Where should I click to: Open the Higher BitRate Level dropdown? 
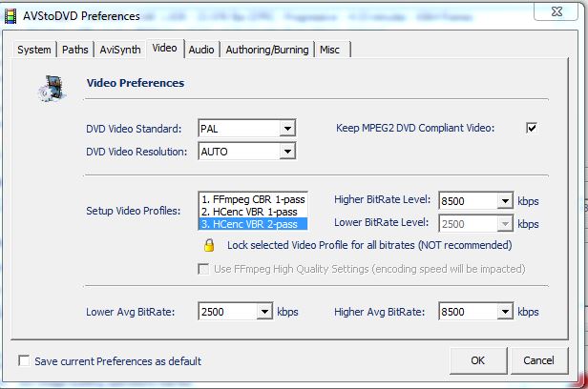505,201
